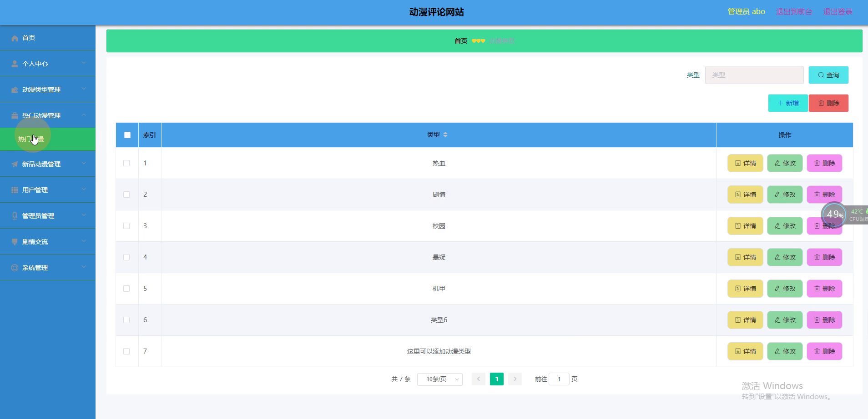Image resolution: width=868 pixels, height=419 pixels.
Task: Click the 动漫类型管理 sidebar icon
Action: [x=15, y=90]
